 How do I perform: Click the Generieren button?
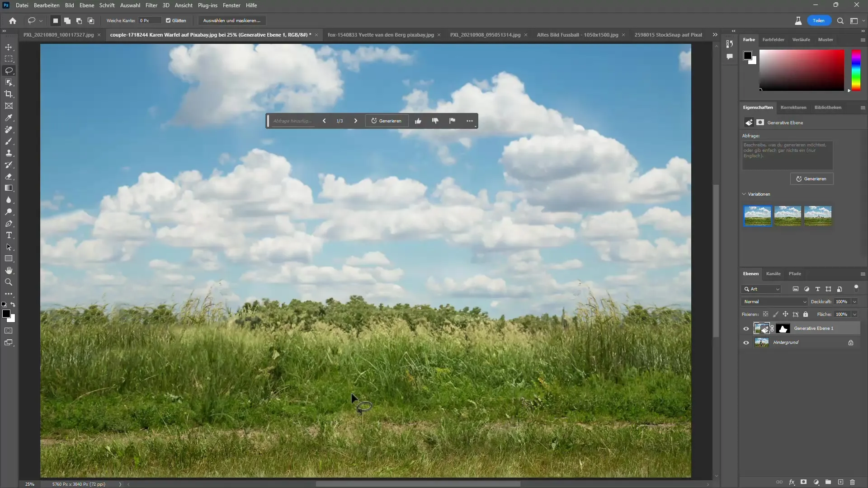[387, 120]
